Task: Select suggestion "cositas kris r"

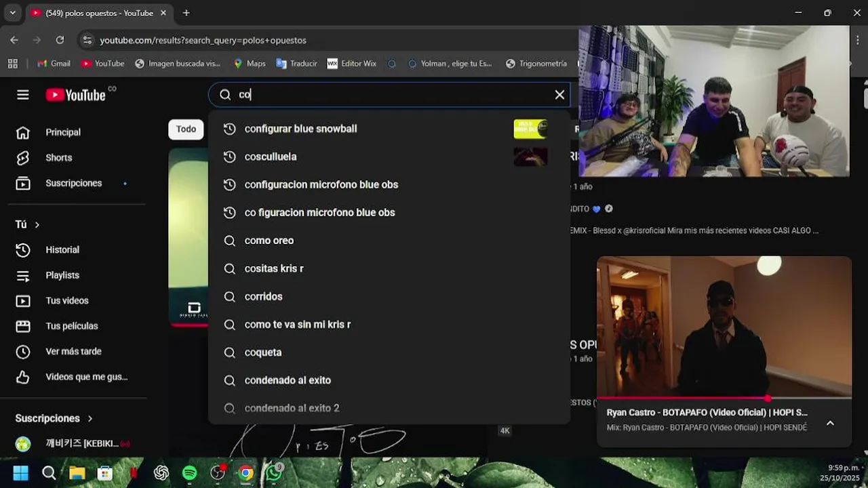Action: (389, 268)
